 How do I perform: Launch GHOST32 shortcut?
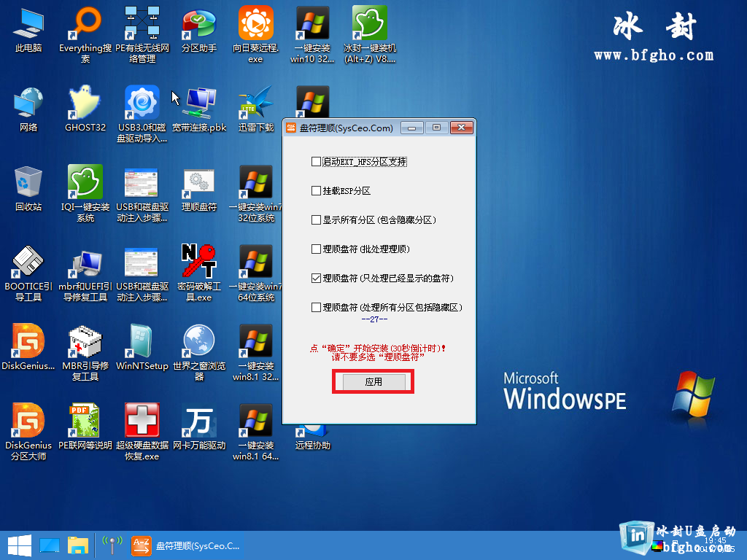tap(85, 109)
